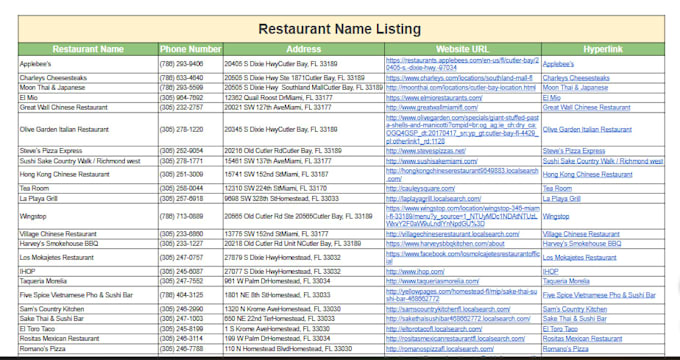
Task: Visit the greatwallmiamifl.com URL
Action: pos(432,108)
